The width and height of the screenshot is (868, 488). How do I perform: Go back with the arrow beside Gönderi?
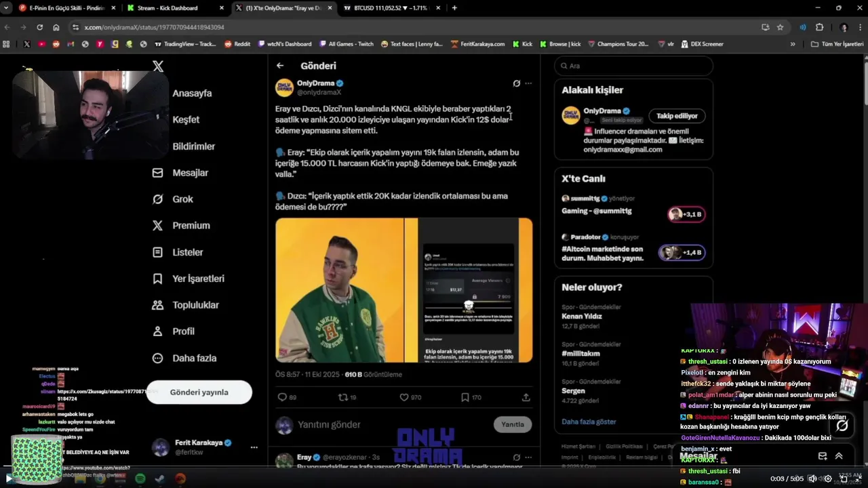point(280,66)
